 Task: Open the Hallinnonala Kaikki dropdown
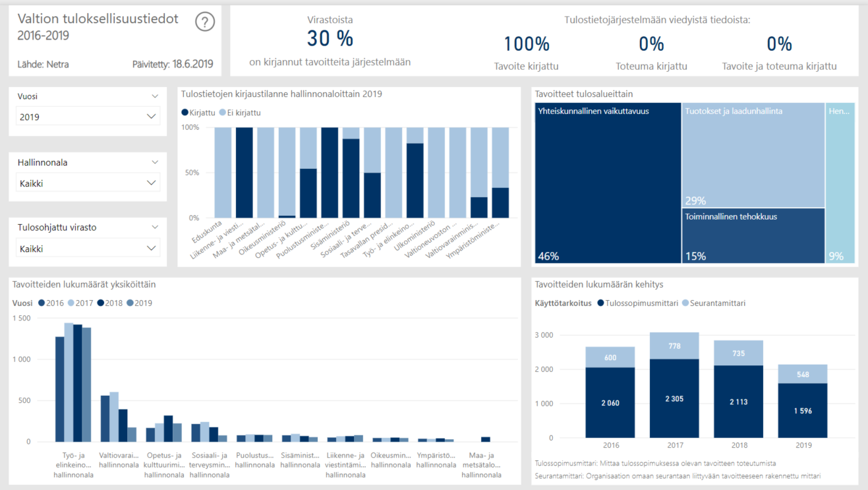[x=88, y=183]
